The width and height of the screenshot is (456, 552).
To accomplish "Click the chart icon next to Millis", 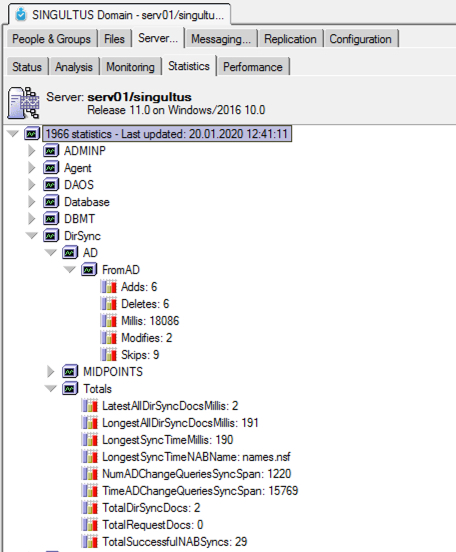I will pos(109,321).
